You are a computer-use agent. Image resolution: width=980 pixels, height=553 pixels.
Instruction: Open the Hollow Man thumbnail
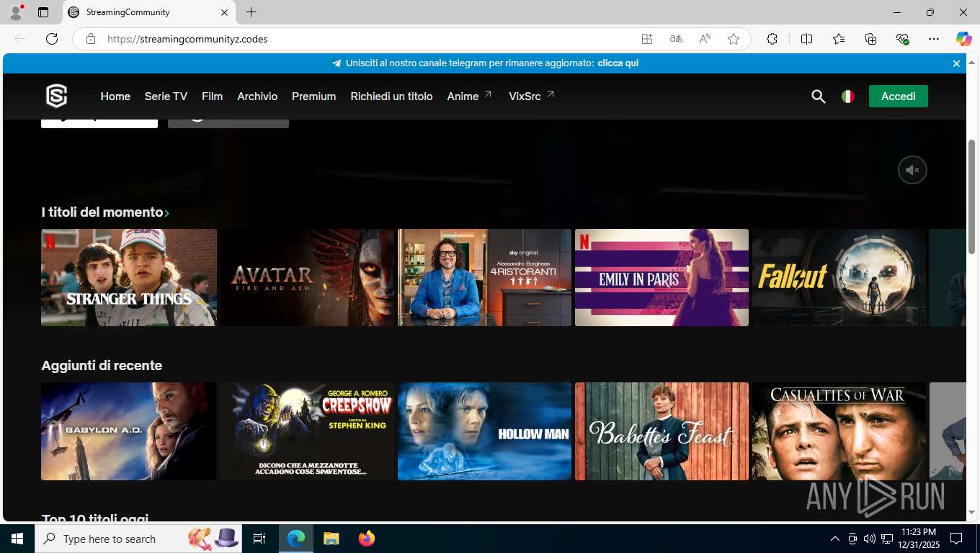(x=484, y=431)
